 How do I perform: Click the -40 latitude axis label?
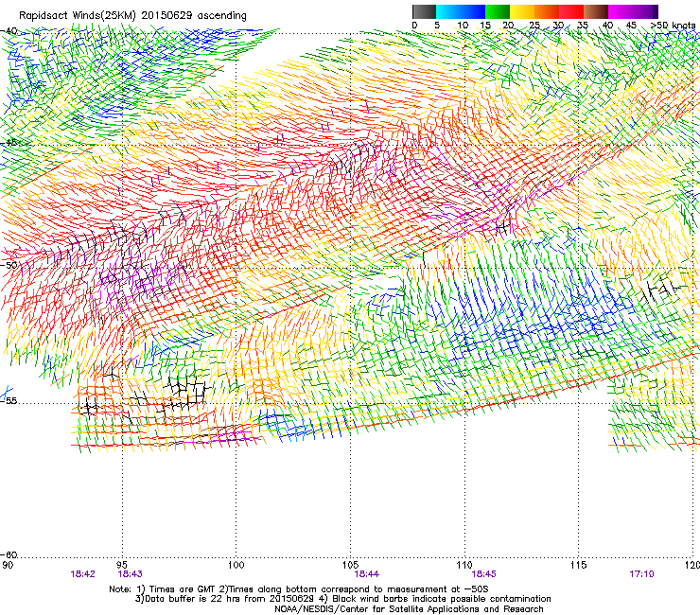tap(9, 31)
